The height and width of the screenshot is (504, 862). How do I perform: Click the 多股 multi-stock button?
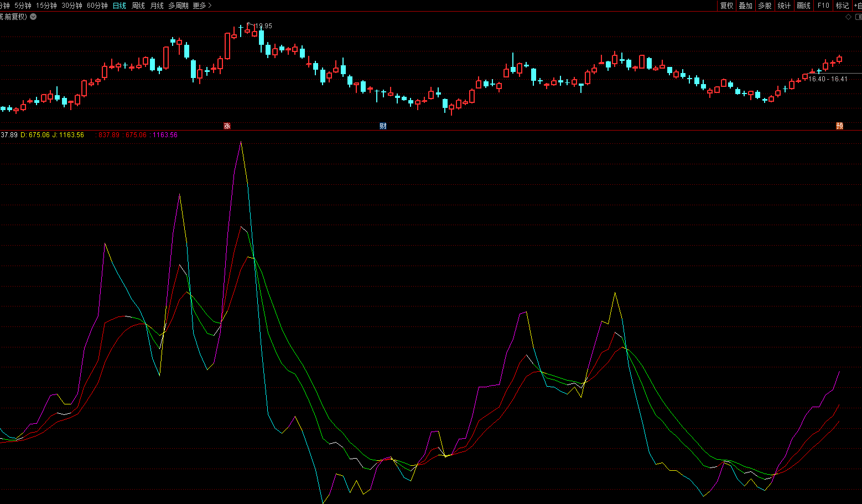pos(765,6)
